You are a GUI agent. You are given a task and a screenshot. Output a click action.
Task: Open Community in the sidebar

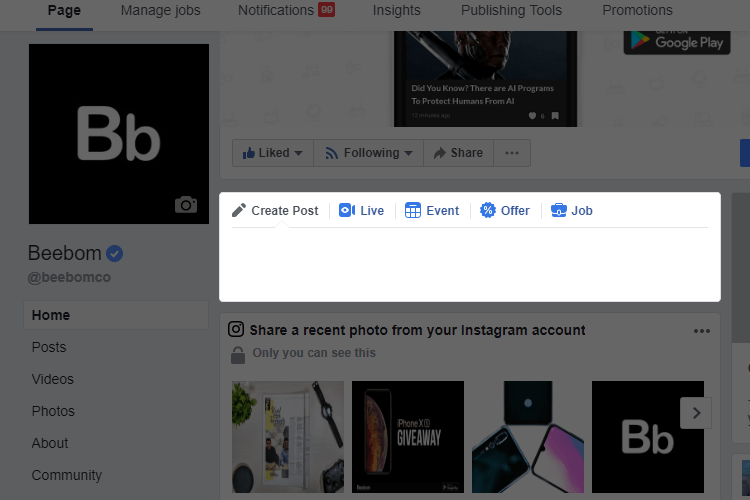(x=66, y=475)
